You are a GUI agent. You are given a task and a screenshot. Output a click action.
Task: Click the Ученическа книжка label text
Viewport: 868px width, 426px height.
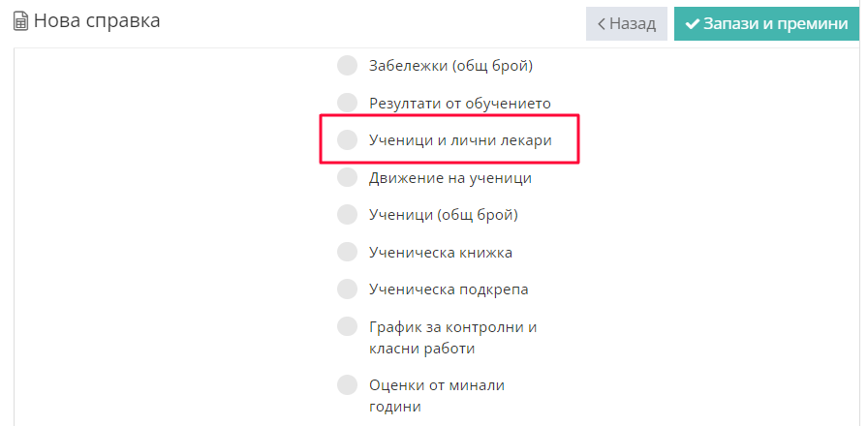click(440, 253)
